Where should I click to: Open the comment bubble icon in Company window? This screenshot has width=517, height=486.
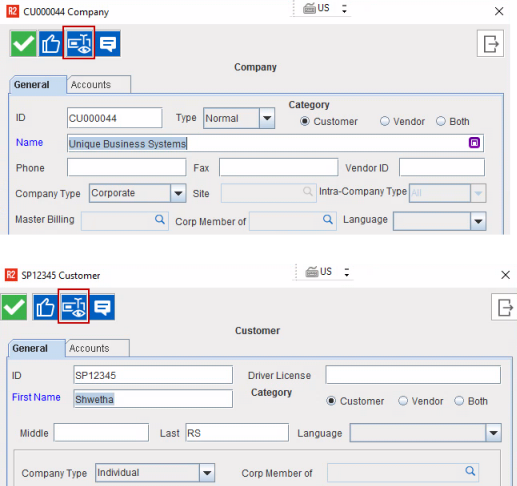pos(108,44)
